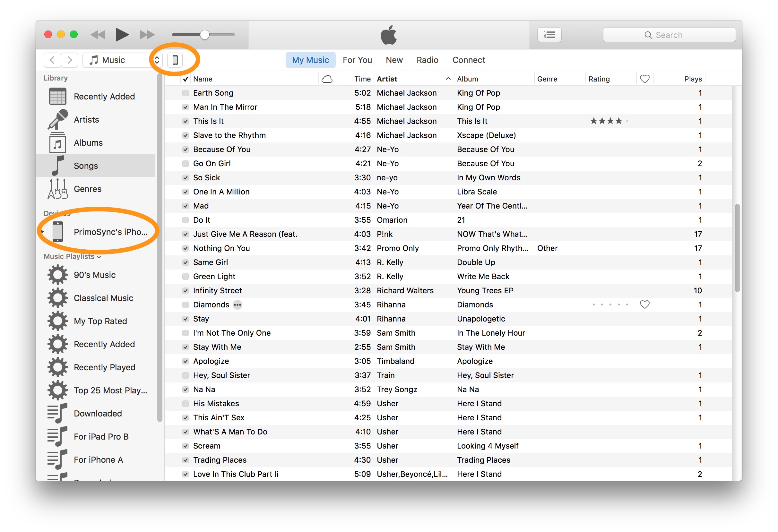This screenshot has height=532, width=778.
Task: Skip to next track with the fast-forward button
Action: pyautogui.click(x=147, y=34)
